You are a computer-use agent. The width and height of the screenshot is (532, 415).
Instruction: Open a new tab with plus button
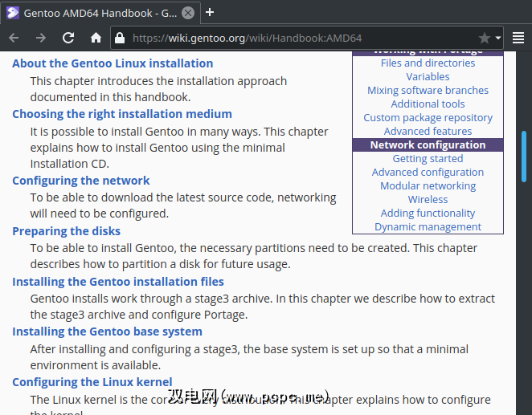[x=210, y=12]
